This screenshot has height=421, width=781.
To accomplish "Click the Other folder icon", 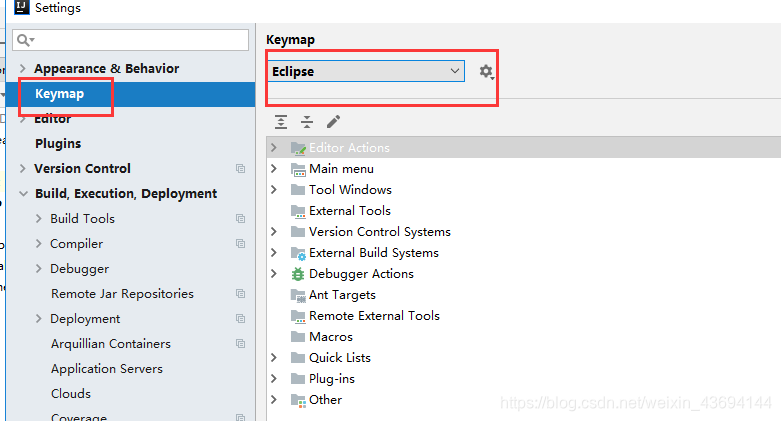I will (298, 400).
